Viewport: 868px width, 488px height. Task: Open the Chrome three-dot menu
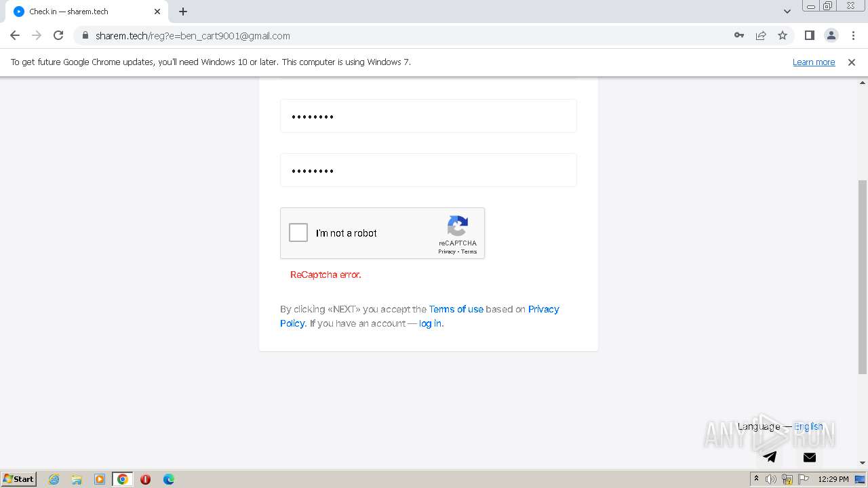pyautogui.click(x=852, y=35)
